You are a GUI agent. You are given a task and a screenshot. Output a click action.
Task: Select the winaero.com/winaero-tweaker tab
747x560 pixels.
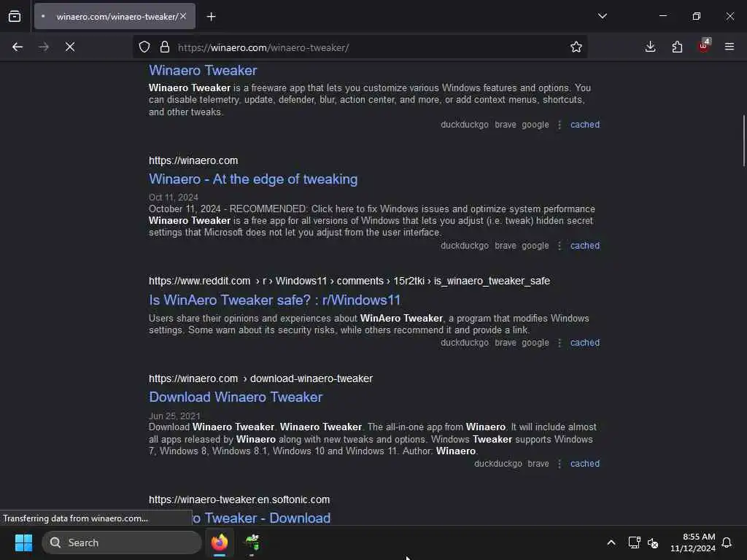(x=115, y=16)
